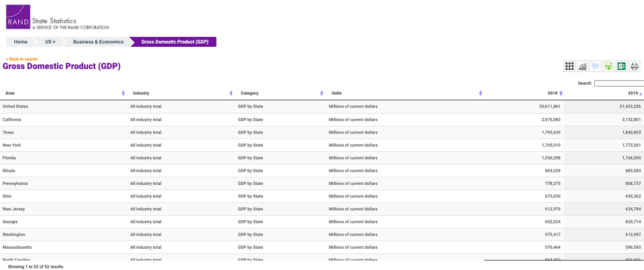The width and height of the screenshot is (644, 270).
Task: Sort by Area column arrows
Action: [x=123, y=93]
